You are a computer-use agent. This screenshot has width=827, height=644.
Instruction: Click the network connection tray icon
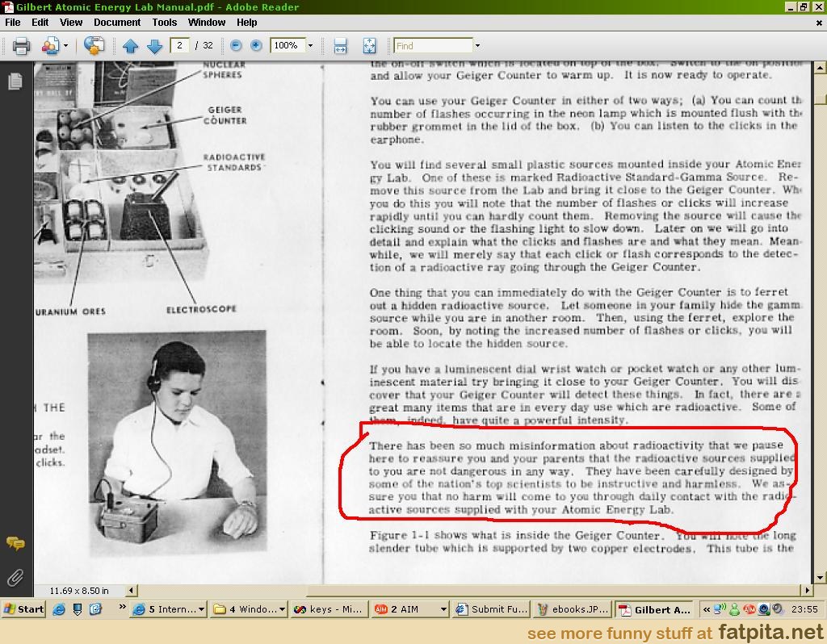[720, 609]
